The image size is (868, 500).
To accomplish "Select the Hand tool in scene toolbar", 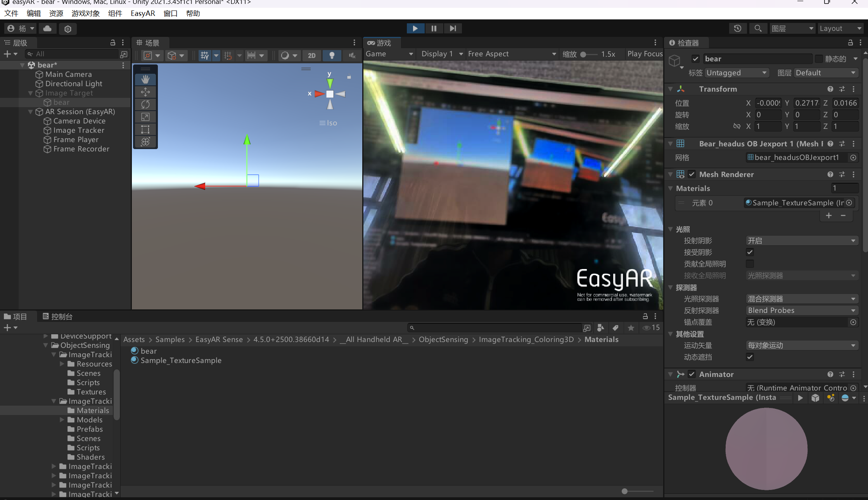I will click(145, 80).
